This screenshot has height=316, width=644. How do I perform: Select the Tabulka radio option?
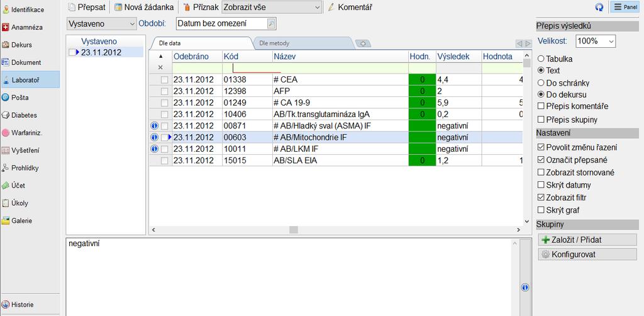tap(541, 59)
